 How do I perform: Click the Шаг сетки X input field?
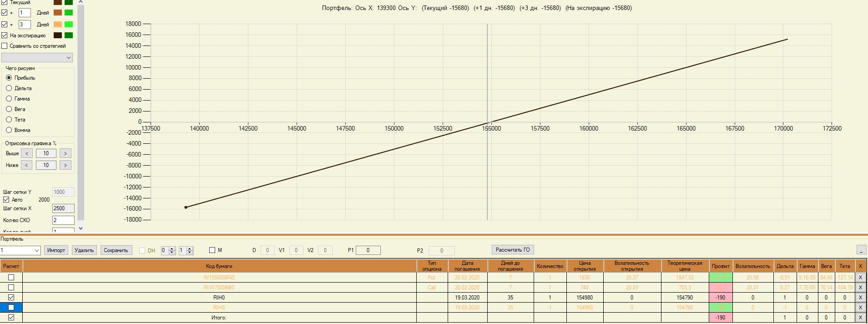(63, 208)
